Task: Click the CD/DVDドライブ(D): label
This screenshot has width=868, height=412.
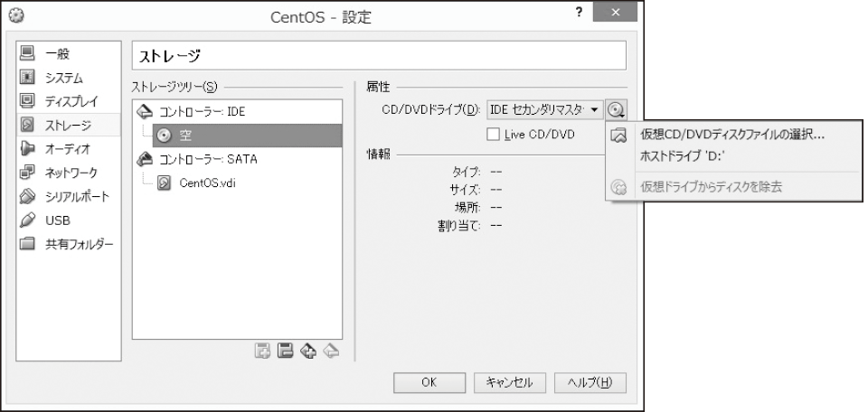Action: tap(430, 110)
